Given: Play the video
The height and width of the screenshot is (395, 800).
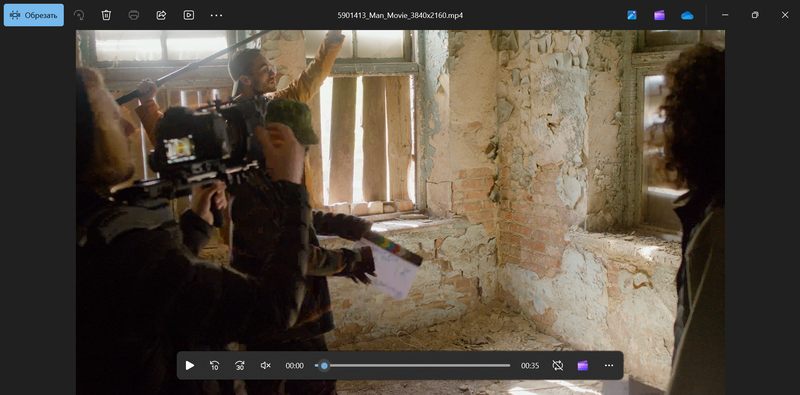Looking at the screenshot, I should coord(190,365).
